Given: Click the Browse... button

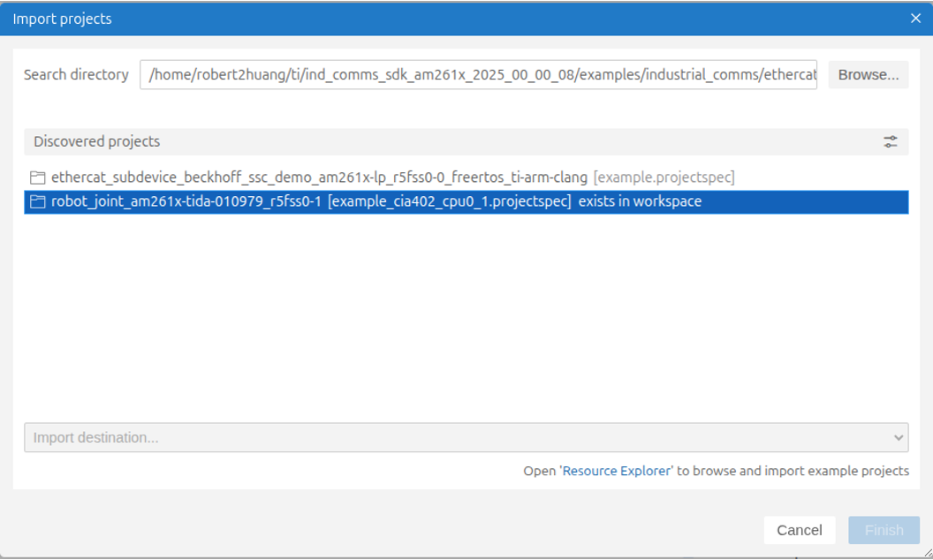Looking at the screenshot, I should pos(869,75).
